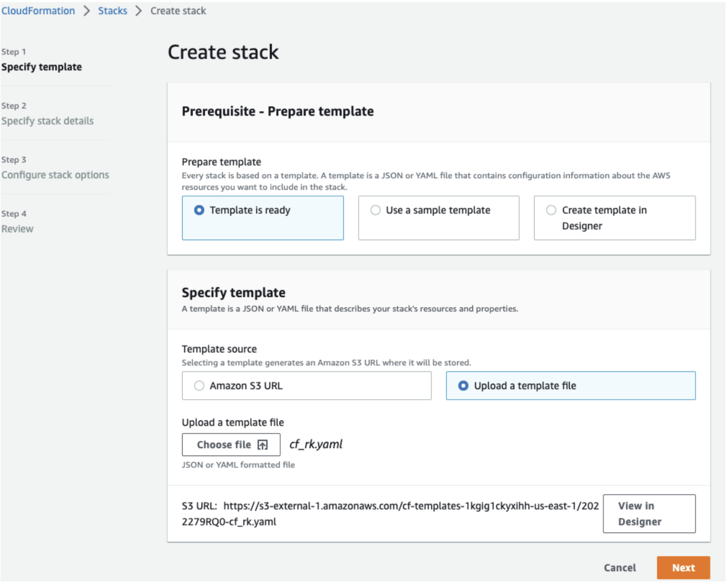Select Use a sample template
Viewport: 726px width, 588px height.
pos(375,210)
